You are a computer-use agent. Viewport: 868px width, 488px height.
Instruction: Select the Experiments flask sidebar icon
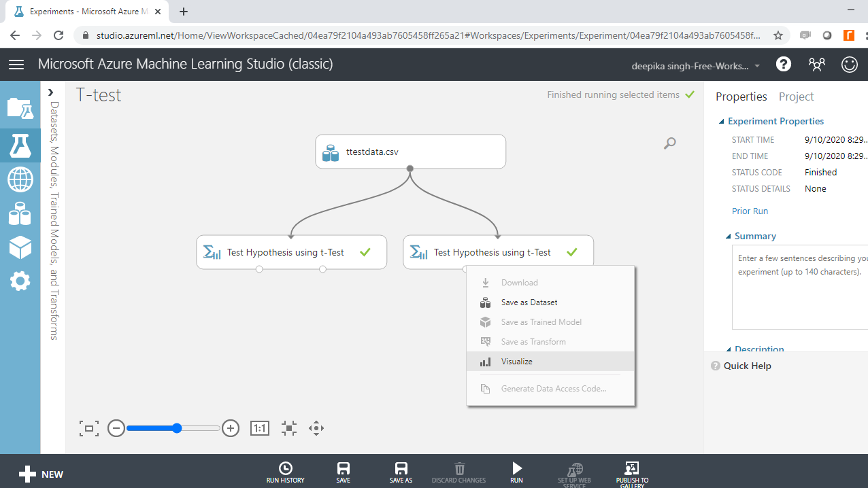[x=20, y=145]
